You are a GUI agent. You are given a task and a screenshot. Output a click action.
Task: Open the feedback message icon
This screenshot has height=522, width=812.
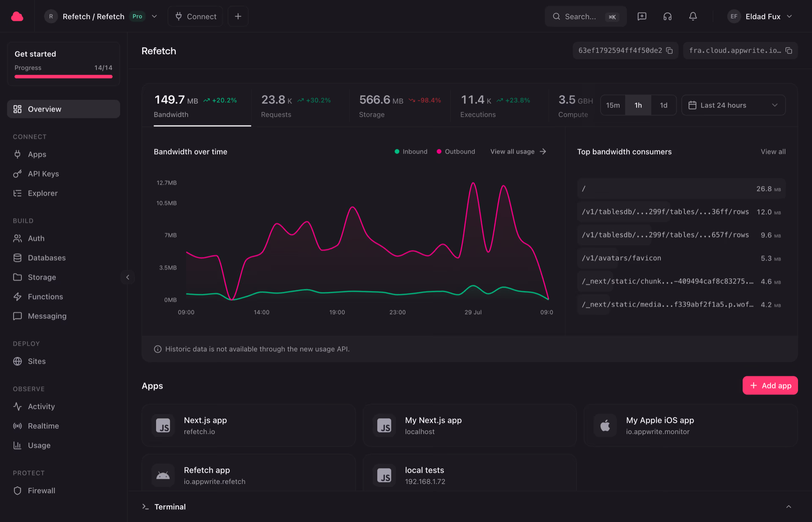click(642, 16)
